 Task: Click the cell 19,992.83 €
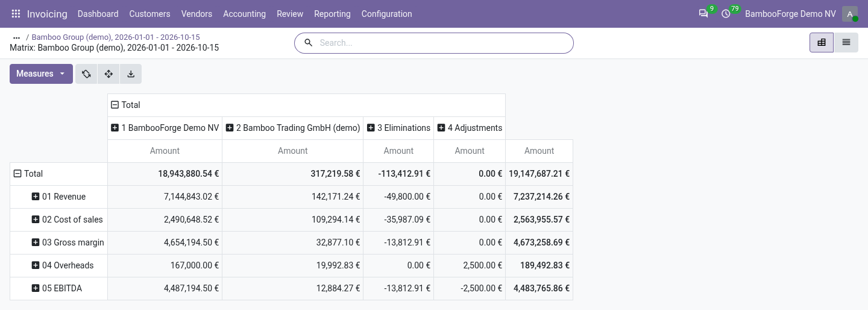tap(292, 265)
